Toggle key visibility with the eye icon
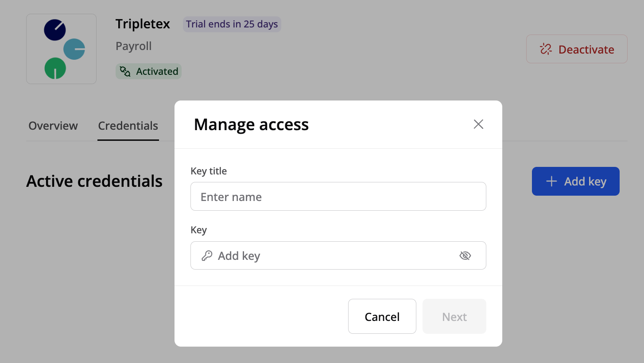The height and width of the screenshot is (363, 644). point(465,255)
